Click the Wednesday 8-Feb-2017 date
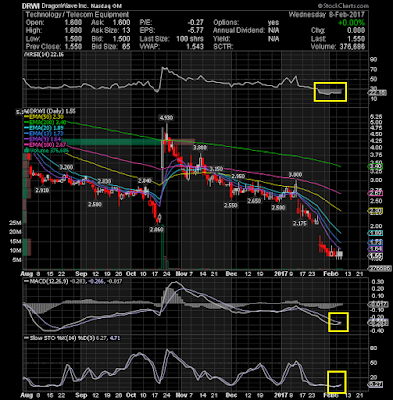Viewport: 393px width, 400px height. 327,14
